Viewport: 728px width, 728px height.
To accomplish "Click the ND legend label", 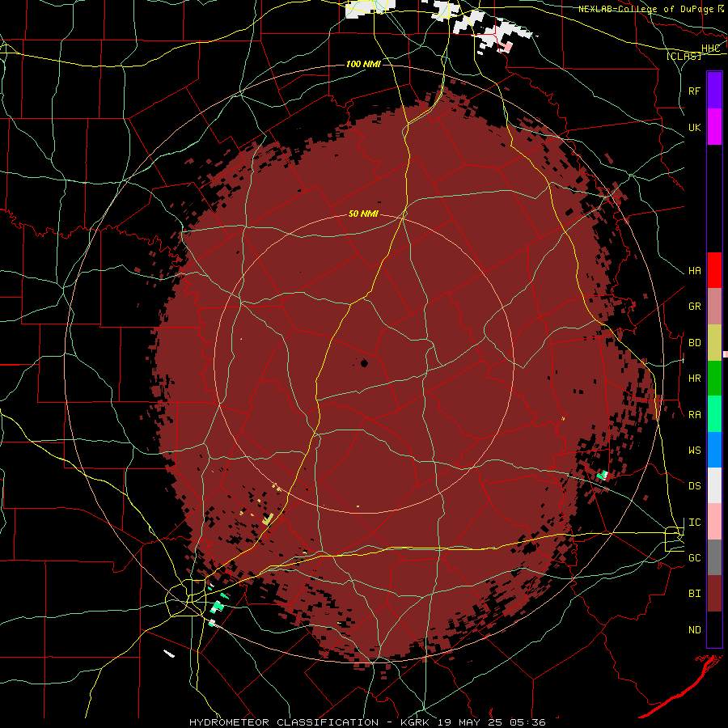I will pos(694,630).
